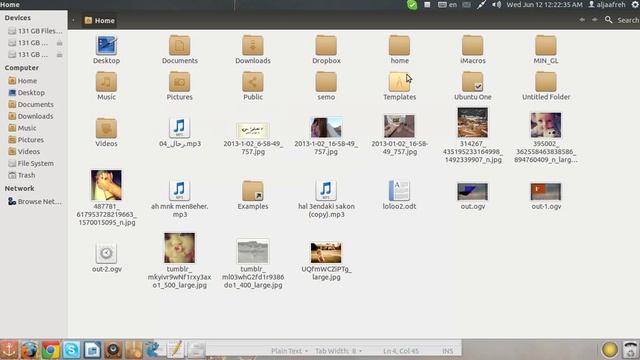Select the semo folder
Viewport: 640px width, 360px height.
click(x=326, y=82)
